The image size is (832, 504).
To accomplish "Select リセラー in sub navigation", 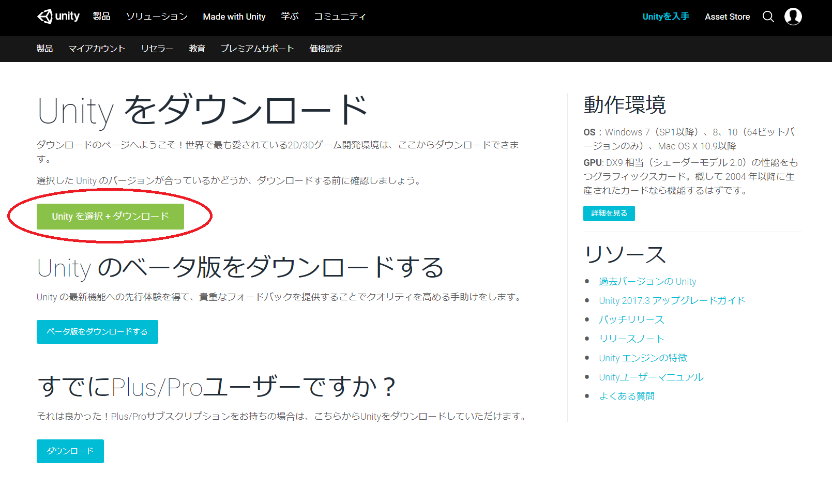I will pyautogui.click(x=157, y=49).
